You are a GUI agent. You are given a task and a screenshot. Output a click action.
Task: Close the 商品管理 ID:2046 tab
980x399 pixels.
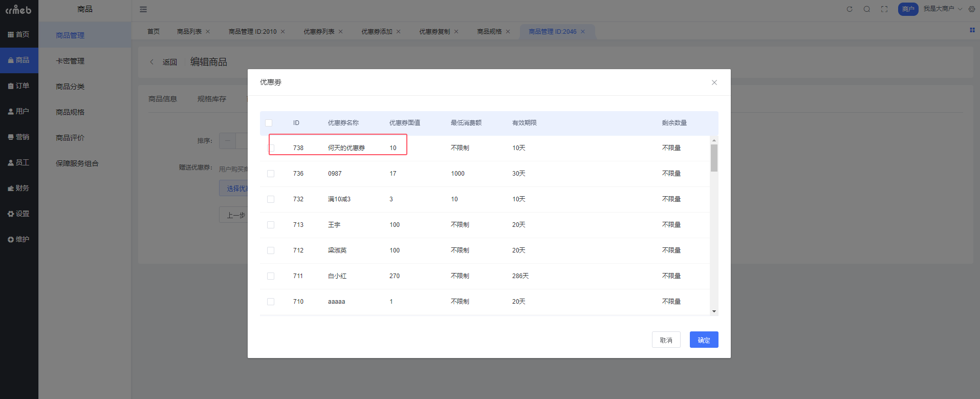click(x=583, y=32)
